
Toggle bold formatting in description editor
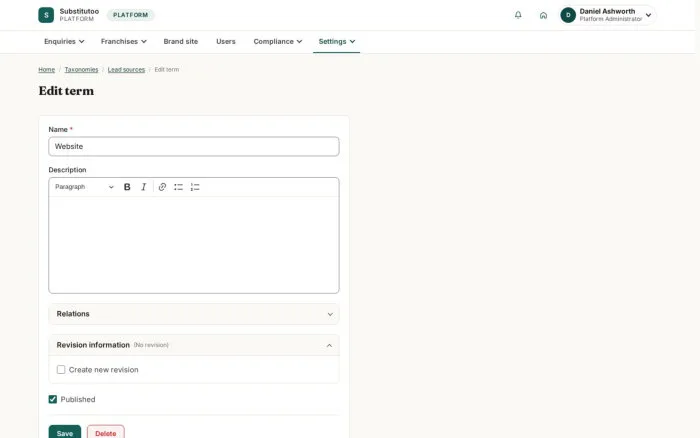point(127,187)
